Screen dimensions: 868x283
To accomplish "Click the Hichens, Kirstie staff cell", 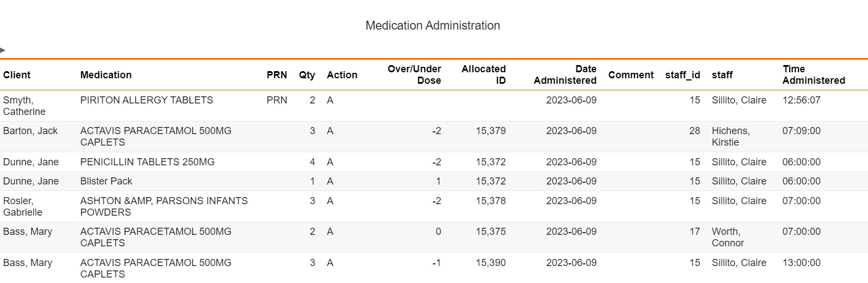I will click(730, 136).
